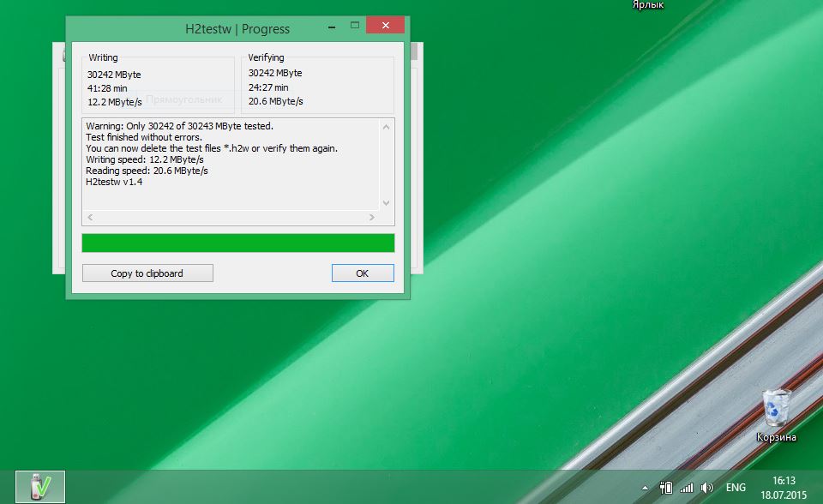Click the OK button in H2testw
Viewport: 823px width, 504px height.
pyautogui.click(x=363, y=273)
